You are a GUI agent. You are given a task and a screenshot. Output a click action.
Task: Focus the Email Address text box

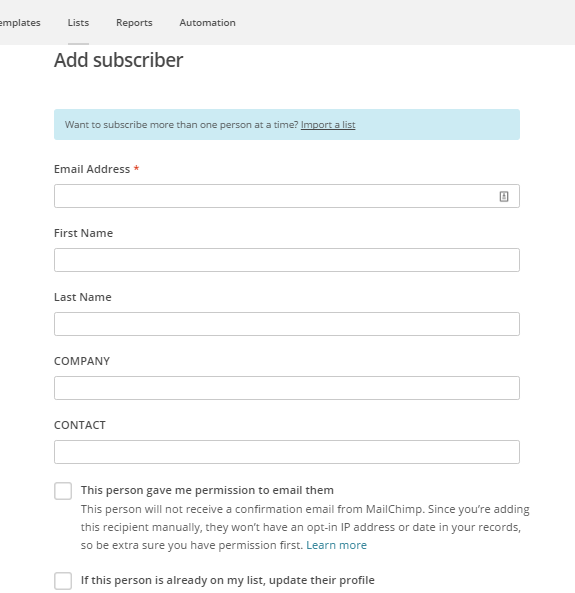coord(287,196)
